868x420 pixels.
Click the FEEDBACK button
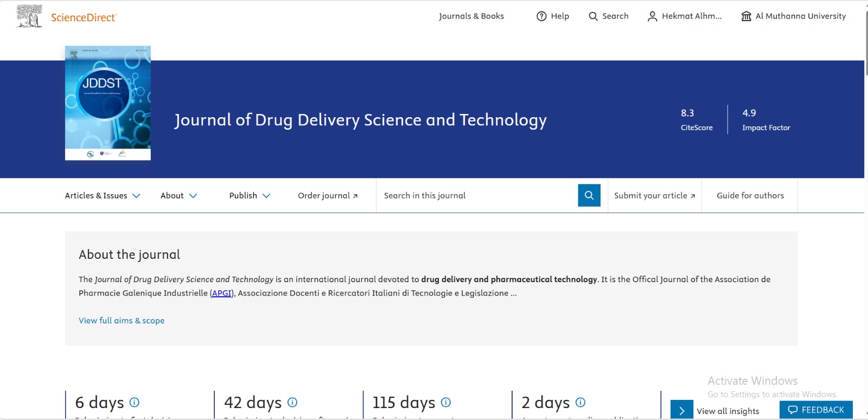(x=816, y=410)
